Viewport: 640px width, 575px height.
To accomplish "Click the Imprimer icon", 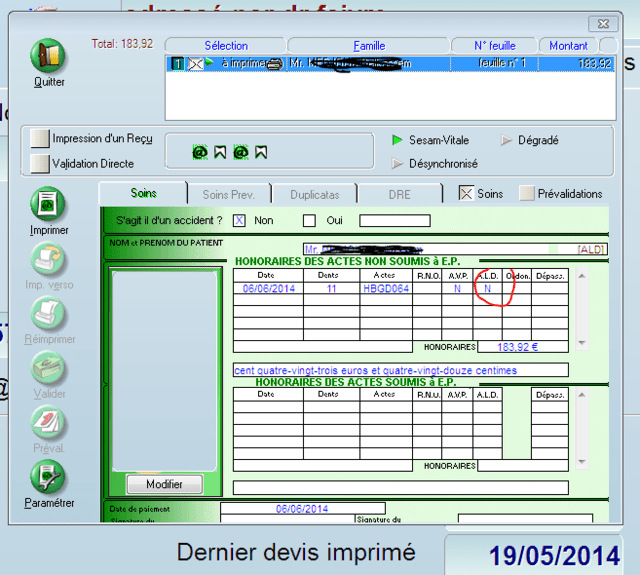I will [49, 205].
